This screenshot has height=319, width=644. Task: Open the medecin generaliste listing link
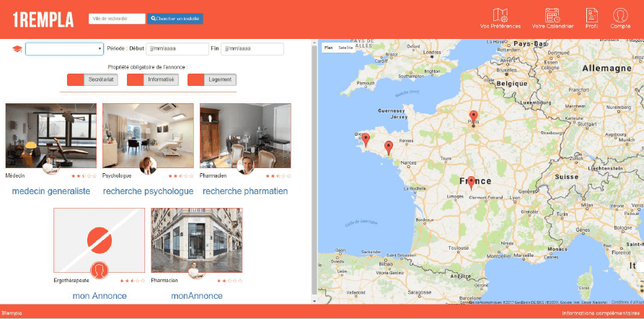tap(51, 191)
